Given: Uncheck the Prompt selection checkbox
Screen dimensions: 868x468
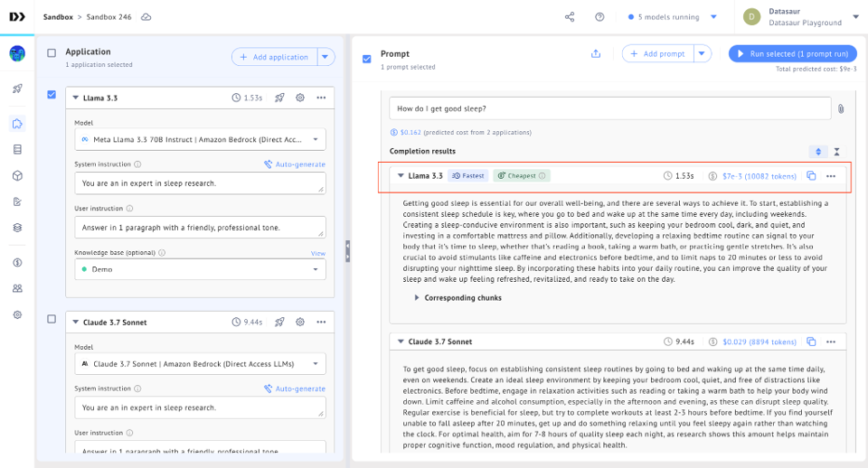Looking at the screenshot, I should (x=366, y=59).
